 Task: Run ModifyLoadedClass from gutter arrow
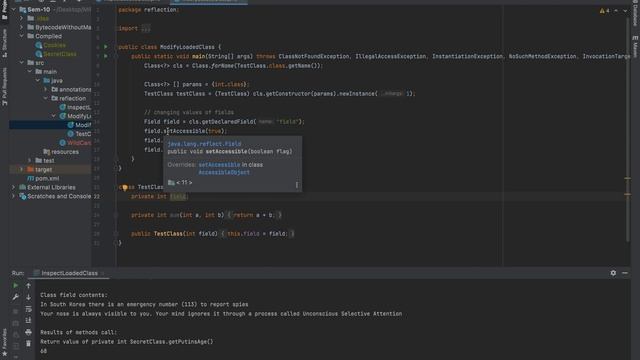[106, 47]
